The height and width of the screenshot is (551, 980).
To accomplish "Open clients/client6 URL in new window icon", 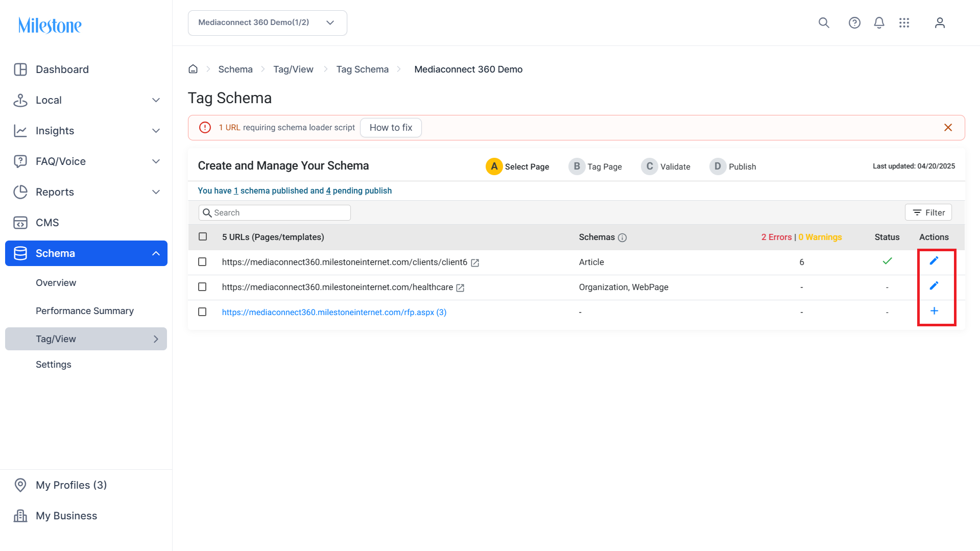I will click(475, 263).
